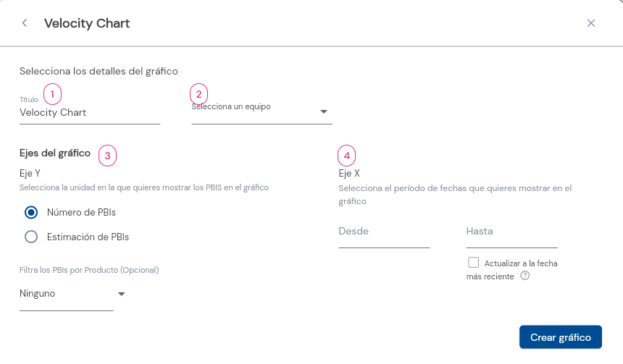Viewport: 623px width, 364px height.
Task: Click the pink step 1 marker
Action: [x=52, y=94]
